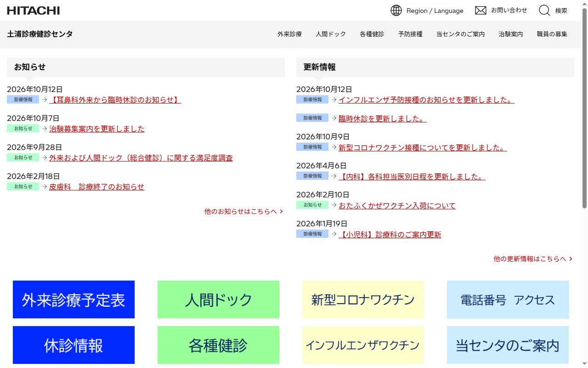Viewport: 588px width, 368px height.
Task: Click the 2026年10月9日 date text
Action: coord(323,137)
